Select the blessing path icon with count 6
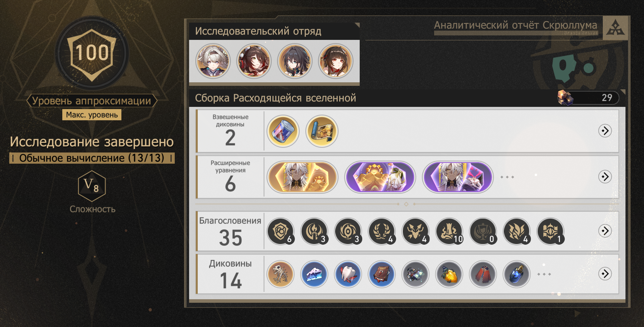 coord(281,231)
